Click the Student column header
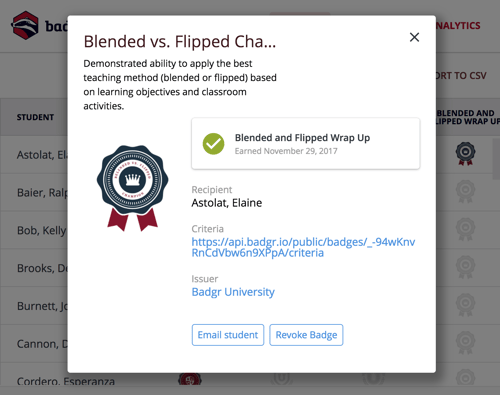Screen dimensions: 500x395 tap(35, 117)
